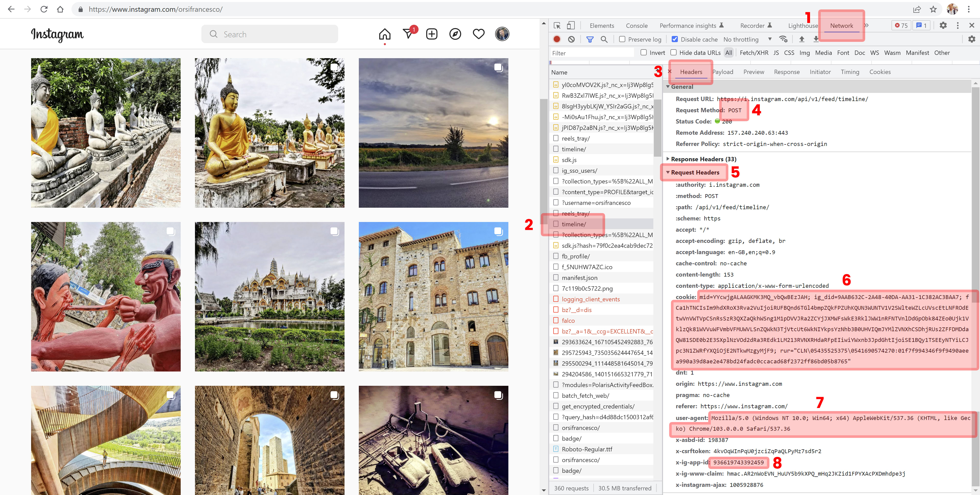
Task: Check the Invert filter checkbox
Action: point(643,53)
